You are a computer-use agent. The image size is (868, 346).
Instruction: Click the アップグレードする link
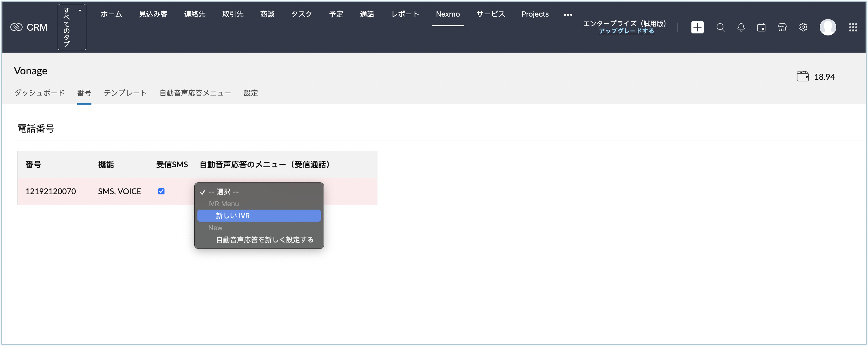click(x=626, y=31)
